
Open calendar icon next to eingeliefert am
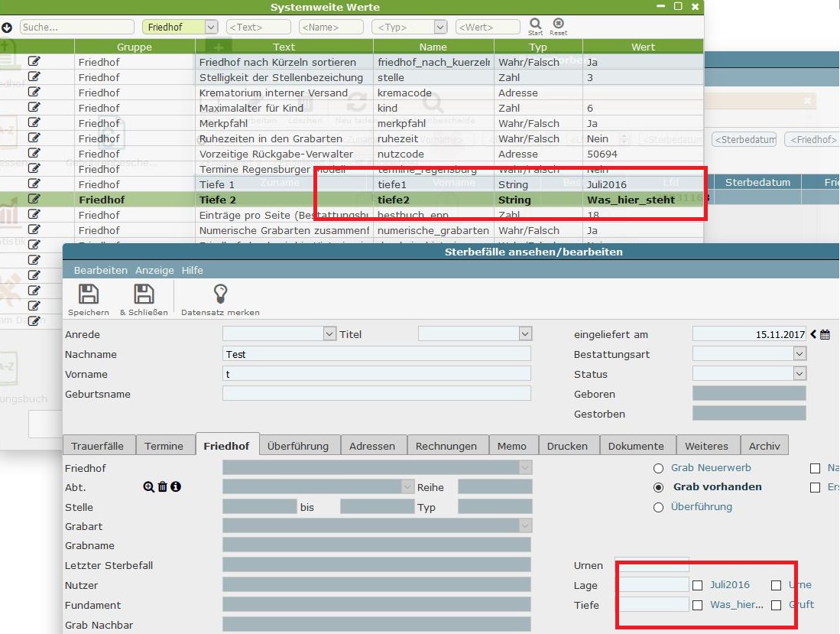[825, 334]
